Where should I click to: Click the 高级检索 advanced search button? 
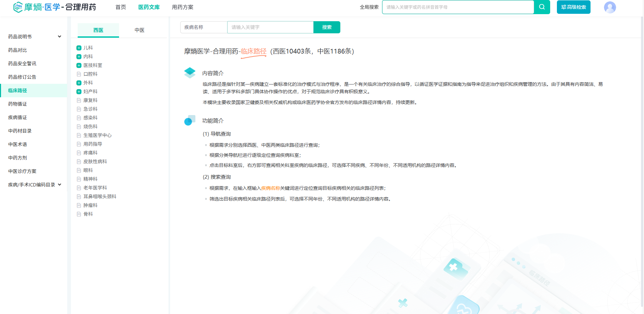(x=573, y=7)
